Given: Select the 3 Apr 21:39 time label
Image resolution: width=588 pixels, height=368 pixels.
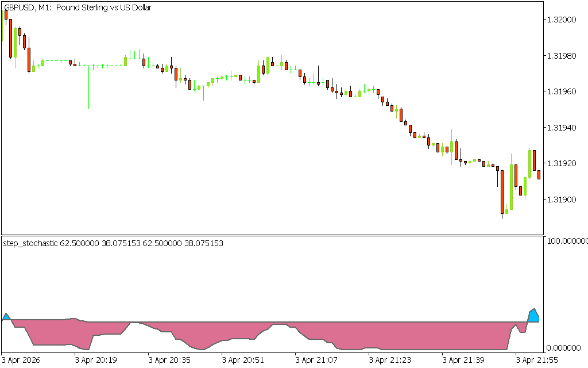Looking at the screenshot, I should 463,360.
